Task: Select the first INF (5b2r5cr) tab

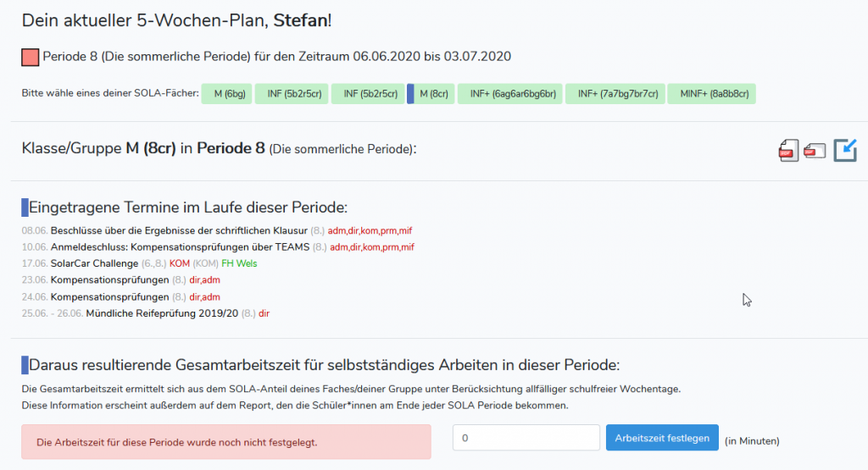Action: point(292,94)
